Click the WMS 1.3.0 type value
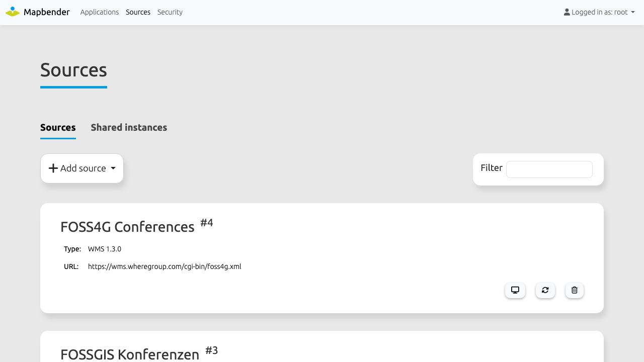This screenshot has height=362, width=644. point(105,249)
